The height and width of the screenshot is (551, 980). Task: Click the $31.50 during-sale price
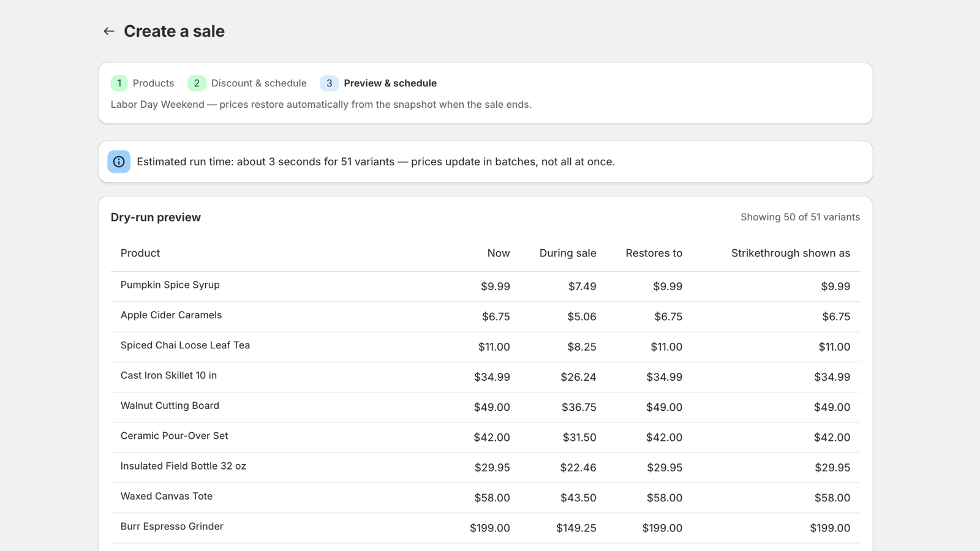(579, 438)
